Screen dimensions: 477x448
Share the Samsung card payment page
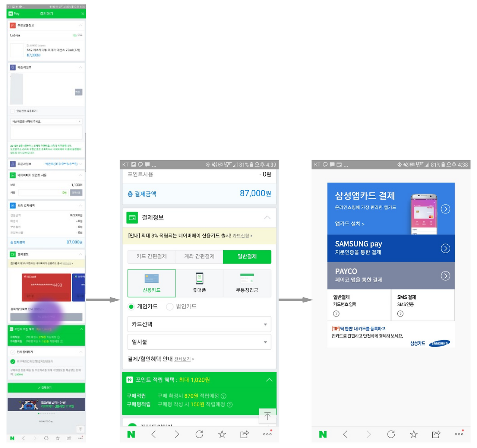pos(436,434)
